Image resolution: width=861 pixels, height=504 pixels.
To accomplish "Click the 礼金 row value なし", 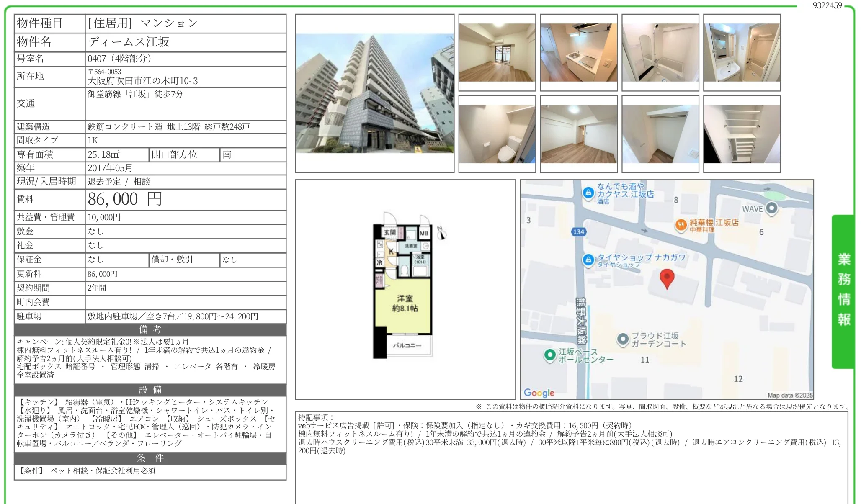I will pyautogui.click(x=95, y=245).
